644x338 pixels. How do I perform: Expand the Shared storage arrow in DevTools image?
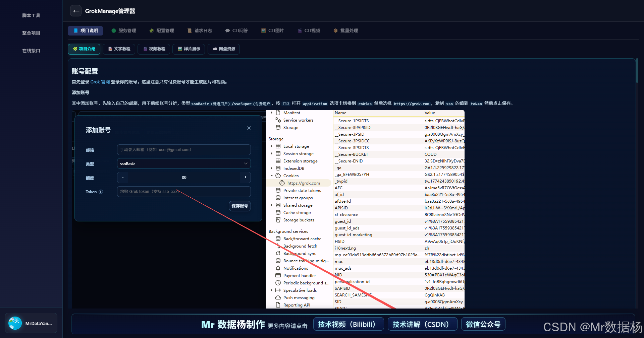pos(272,205)
